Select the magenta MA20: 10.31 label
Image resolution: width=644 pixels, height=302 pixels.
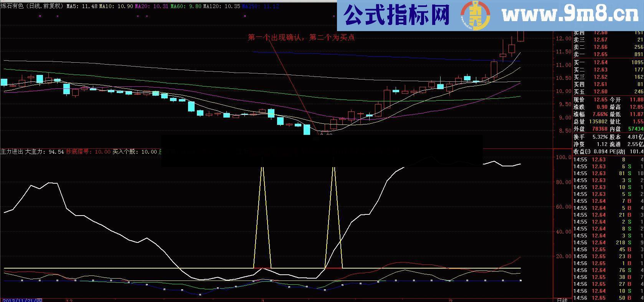(x=152, y=7)
